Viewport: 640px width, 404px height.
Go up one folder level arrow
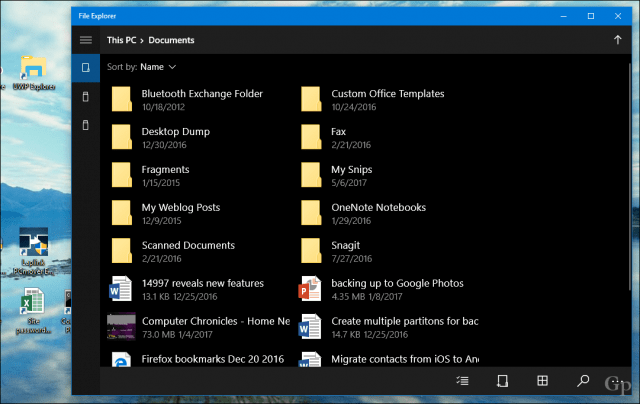coord(618,40)
